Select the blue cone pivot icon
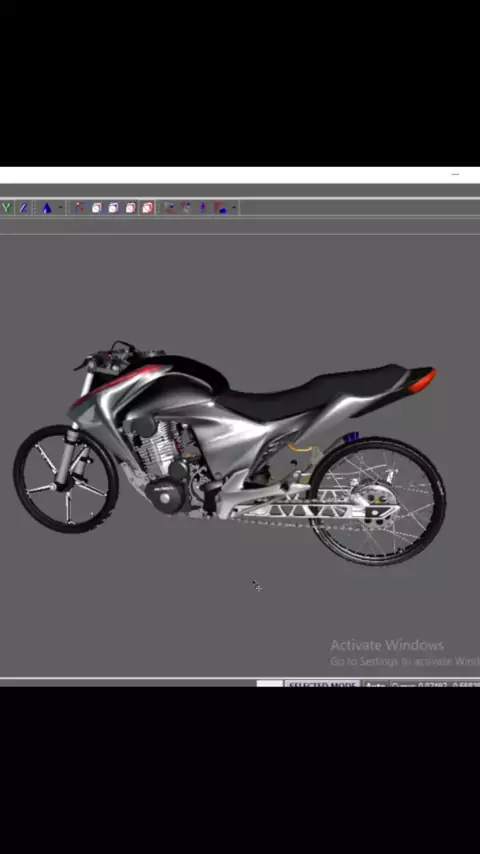 point(47,208)
